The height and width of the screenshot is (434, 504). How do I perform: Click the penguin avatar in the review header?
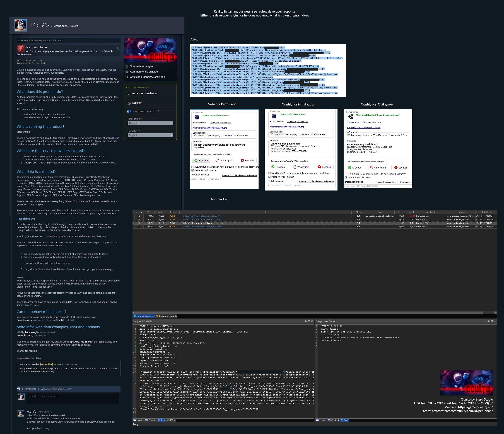(x=21, y=25)
